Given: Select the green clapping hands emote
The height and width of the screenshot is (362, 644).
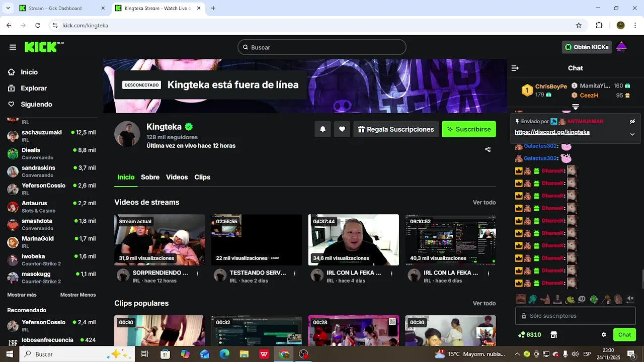Looking at the screenshot, I should click(533, 300).
